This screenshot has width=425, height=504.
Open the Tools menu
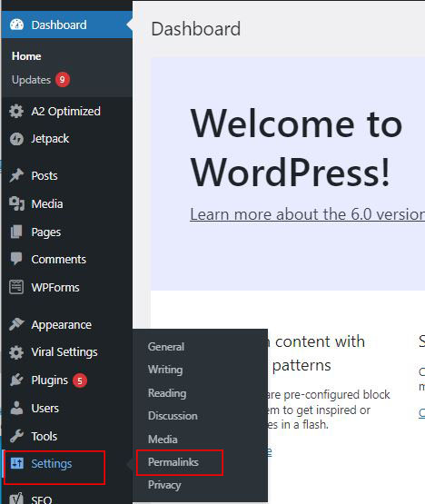tap(44, 436)
